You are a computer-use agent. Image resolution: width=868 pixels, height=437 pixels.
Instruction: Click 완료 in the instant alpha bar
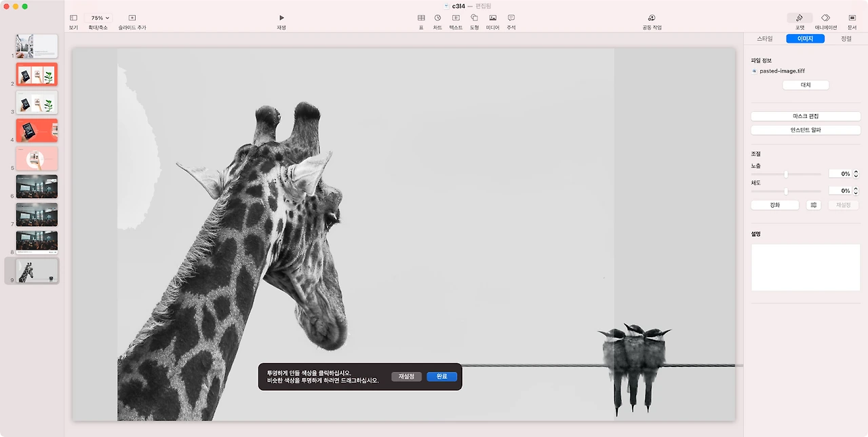[441, 377]
